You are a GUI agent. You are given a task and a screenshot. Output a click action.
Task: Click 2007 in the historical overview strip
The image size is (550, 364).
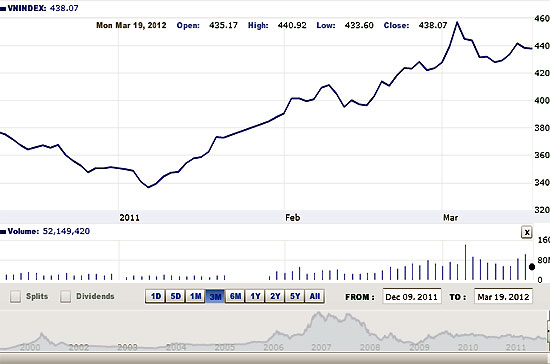321,347
